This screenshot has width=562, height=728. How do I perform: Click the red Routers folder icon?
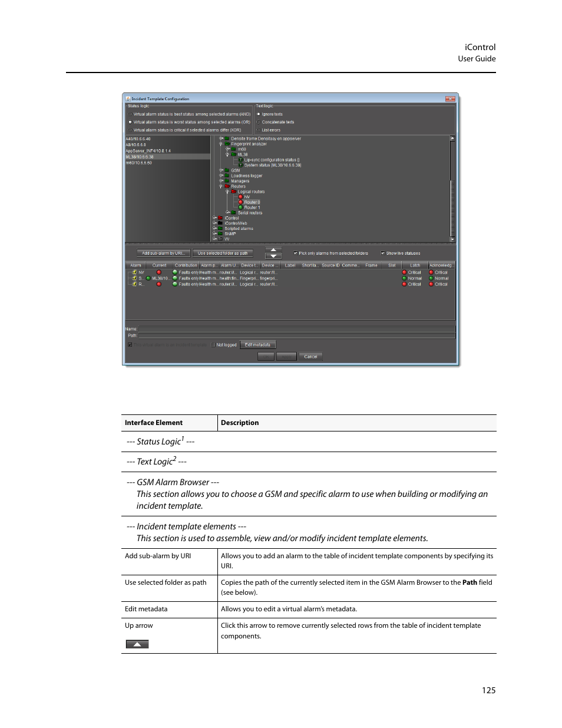[227, 186]
